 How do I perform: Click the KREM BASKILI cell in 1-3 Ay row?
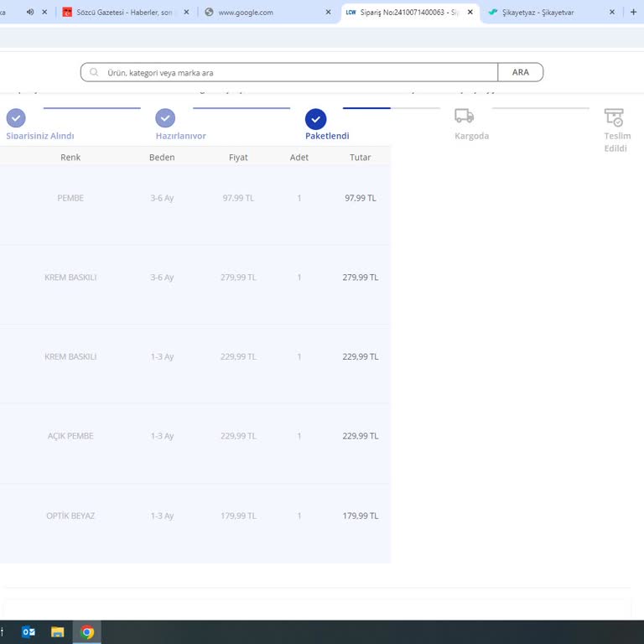[x=70, y=356]
